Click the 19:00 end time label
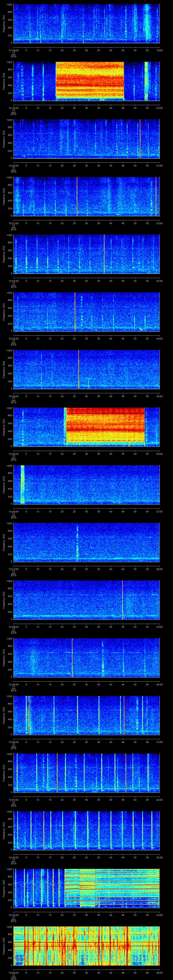This screenshot has height=980, width=173. coord(160,50)
